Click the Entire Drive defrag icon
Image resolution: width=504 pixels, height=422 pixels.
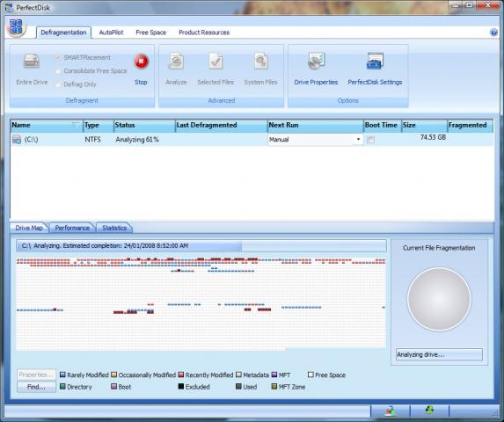(32, 62)
